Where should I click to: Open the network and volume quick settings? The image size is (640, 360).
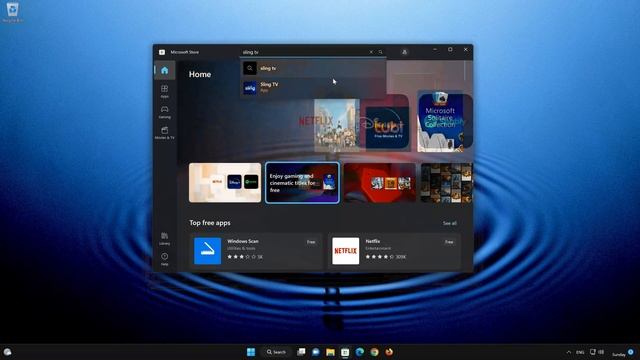[597, 352]
